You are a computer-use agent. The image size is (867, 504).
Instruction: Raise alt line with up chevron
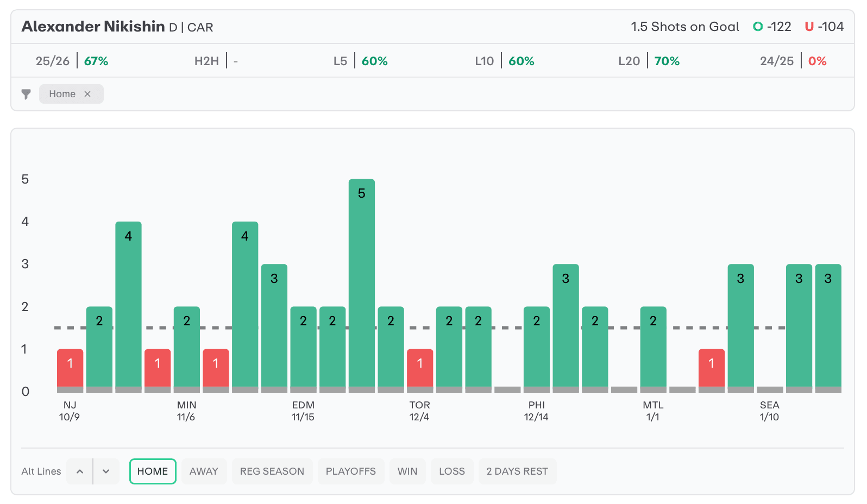click(x=80, y=471)
